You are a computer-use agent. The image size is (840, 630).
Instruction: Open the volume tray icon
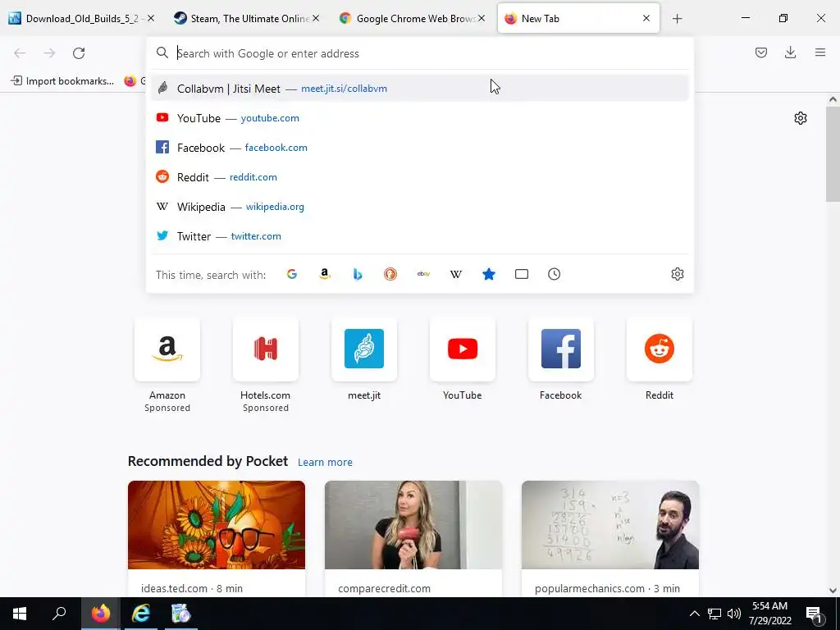click(734, 614)
